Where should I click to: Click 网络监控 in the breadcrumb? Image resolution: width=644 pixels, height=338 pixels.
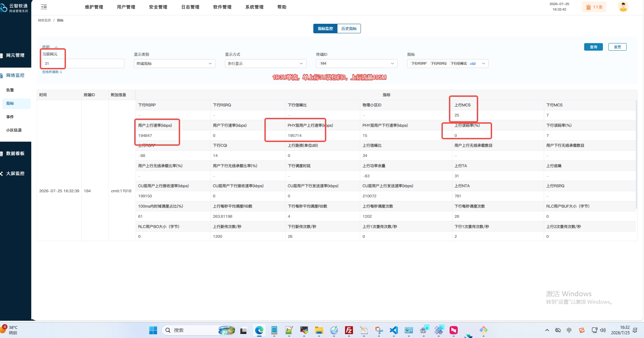(45, 20)
